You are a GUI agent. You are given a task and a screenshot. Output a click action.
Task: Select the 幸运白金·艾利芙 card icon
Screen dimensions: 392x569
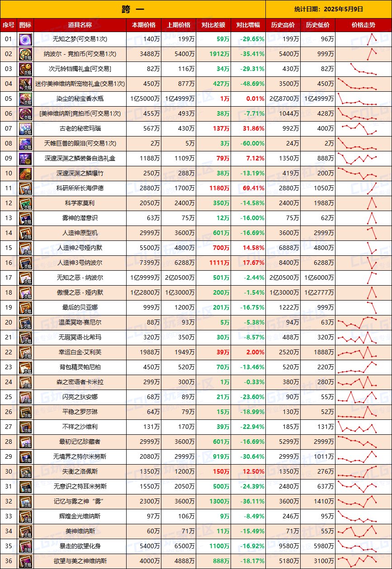pyautogui.click(x=25, y=353)
